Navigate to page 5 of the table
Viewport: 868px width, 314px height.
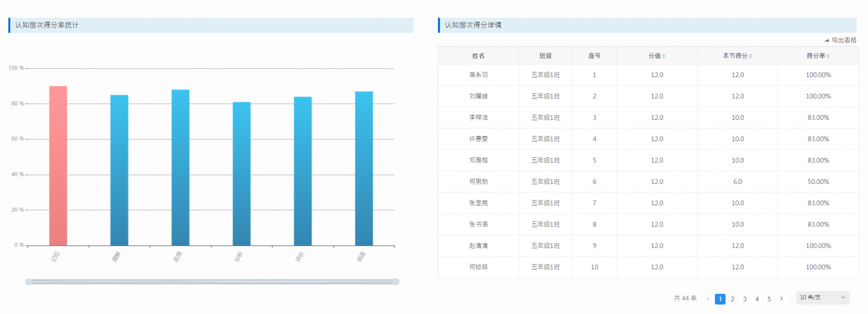769,299
